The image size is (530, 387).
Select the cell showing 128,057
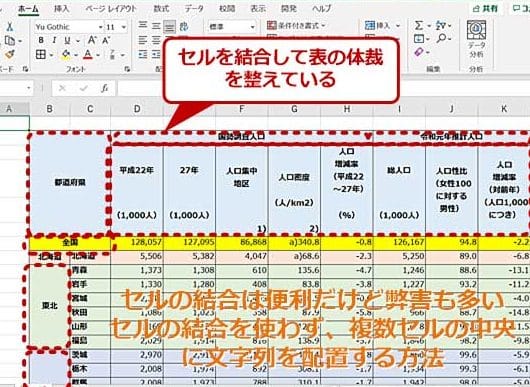pyautogui.click(x=137, y=242)
